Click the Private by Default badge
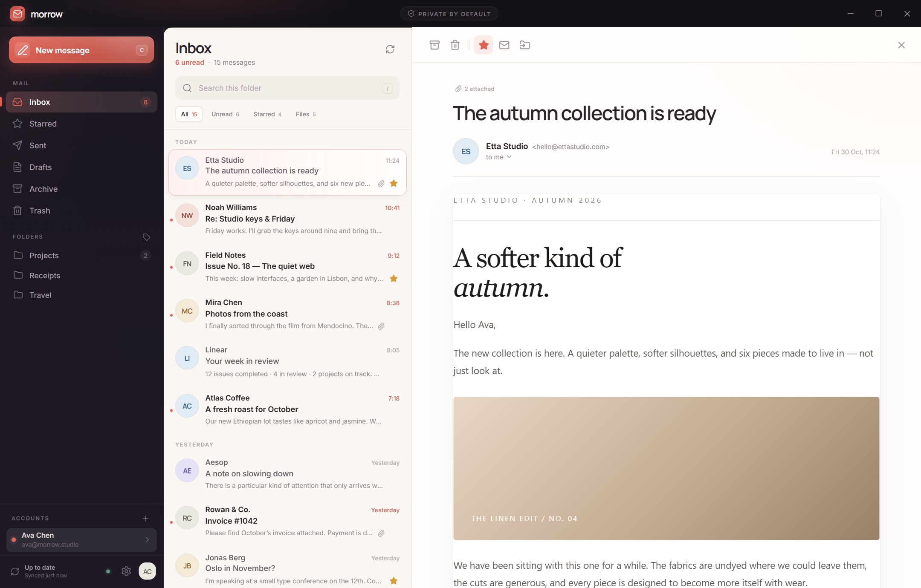 coord(449,14)
